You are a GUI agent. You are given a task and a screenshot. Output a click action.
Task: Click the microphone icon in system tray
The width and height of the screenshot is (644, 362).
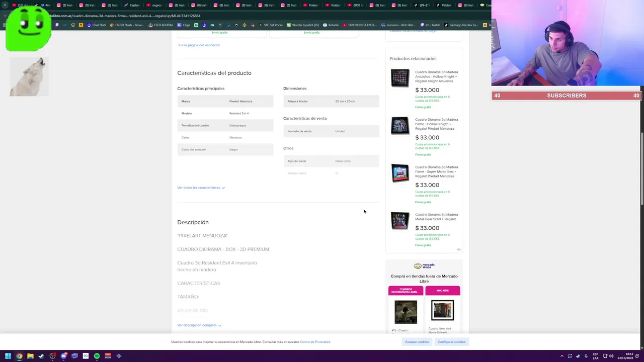click(x=586, y=356)
